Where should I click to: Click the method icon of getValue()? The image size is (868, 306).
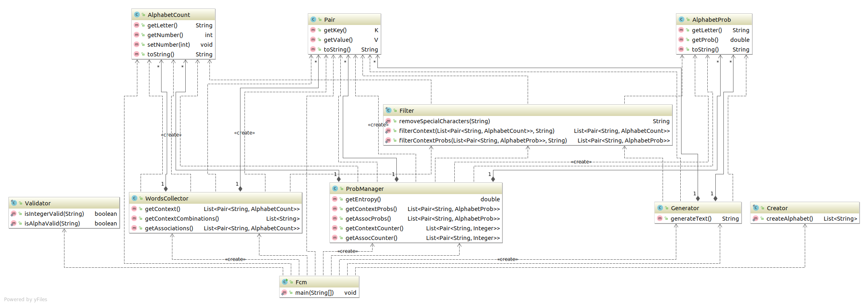(x=313, y=39)
